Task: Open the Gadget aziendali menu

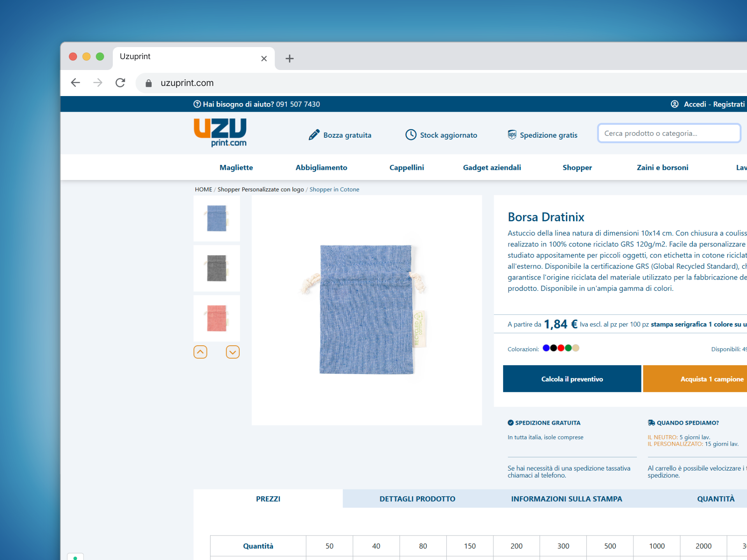Action: [x=492, y=168]
